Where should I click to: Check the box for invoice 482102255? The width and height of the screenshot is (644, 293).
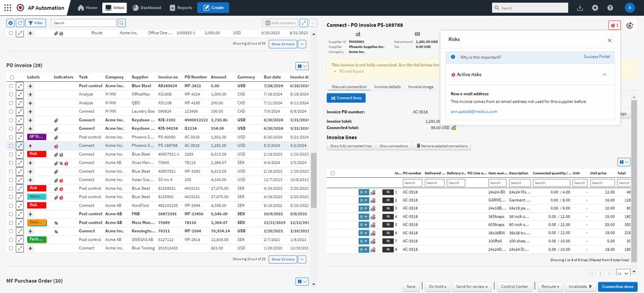[x=11, y=205]
